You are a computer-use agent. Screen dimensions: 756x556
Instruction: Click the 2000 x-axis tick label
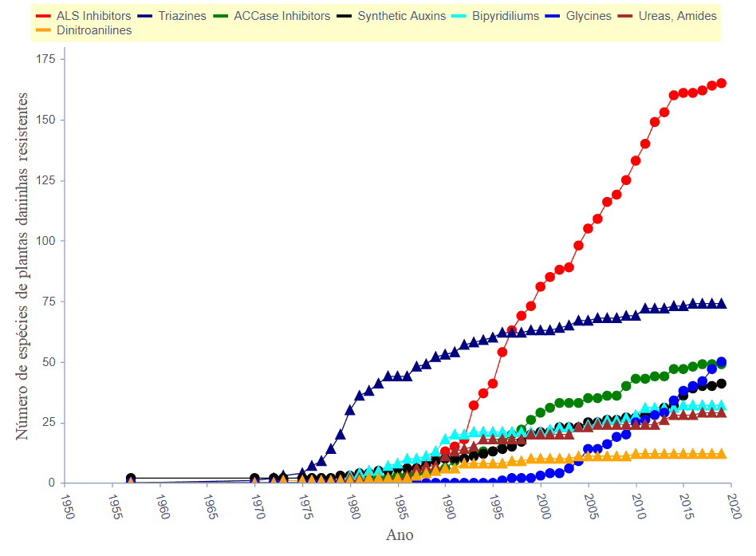(542, 506)
